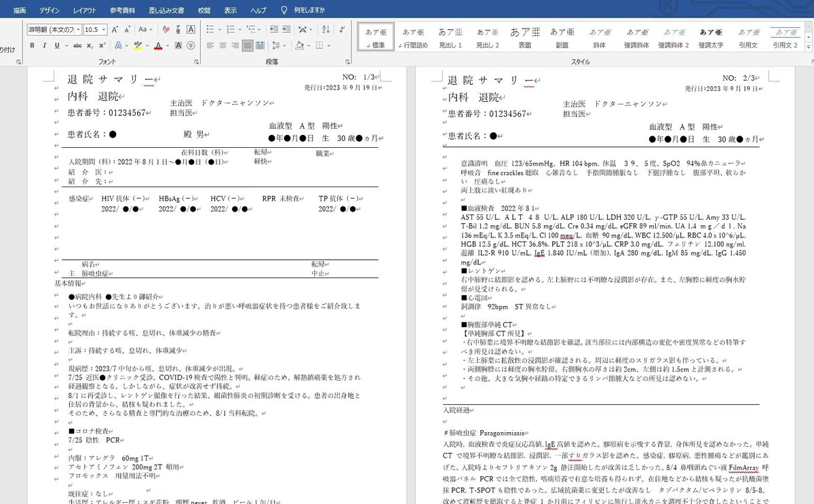
Task: Apply paragraph shading bucket icon
Action: [299, 45]
